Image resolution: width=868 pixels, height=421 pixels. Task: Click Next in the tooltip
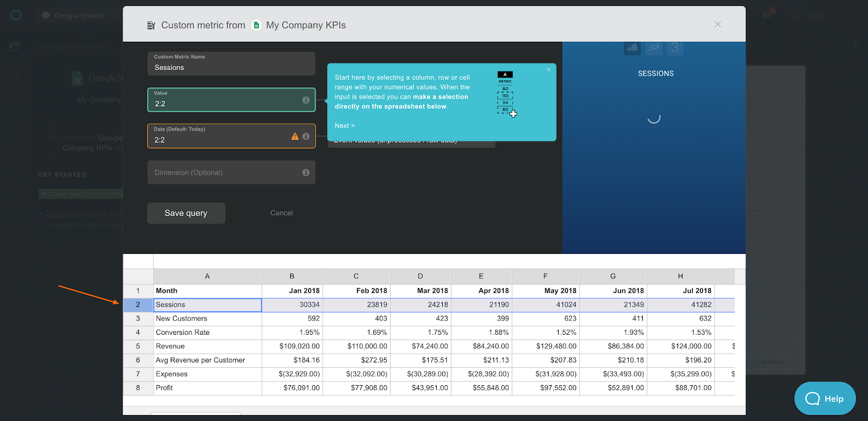click(x=344, y=125)
